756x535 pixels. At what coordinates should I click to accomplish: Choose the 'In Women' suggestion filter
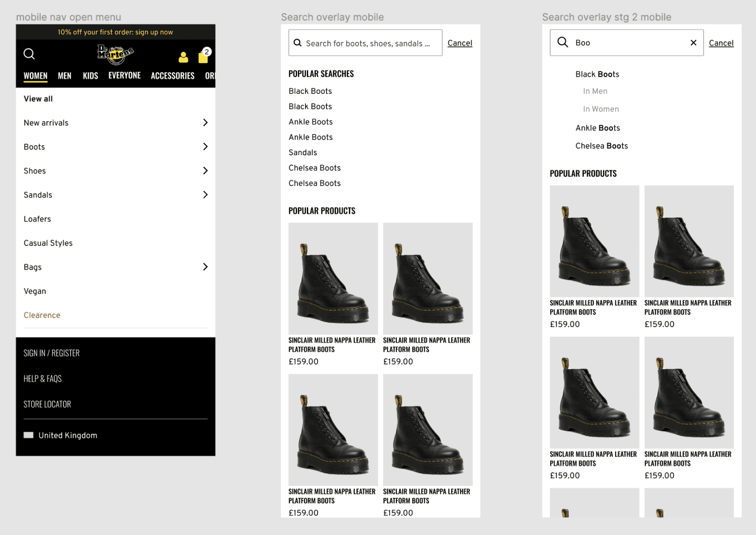pyautogui.click(x=601, y=109)
